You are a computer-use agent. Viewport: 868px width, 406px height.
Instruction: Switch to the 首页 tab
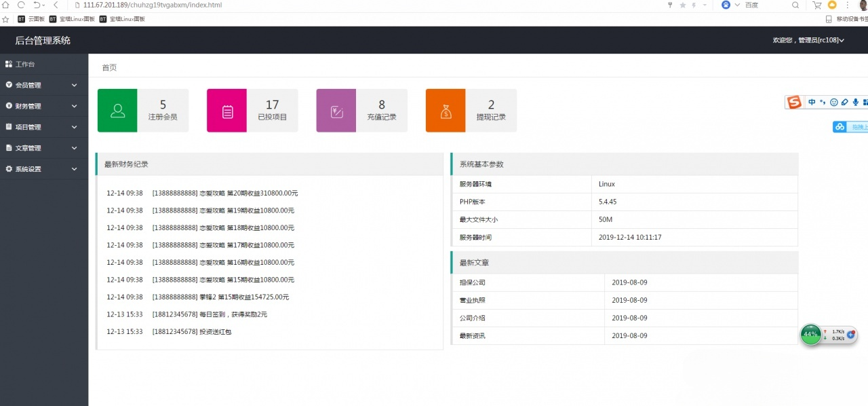[x=108, y=67]
